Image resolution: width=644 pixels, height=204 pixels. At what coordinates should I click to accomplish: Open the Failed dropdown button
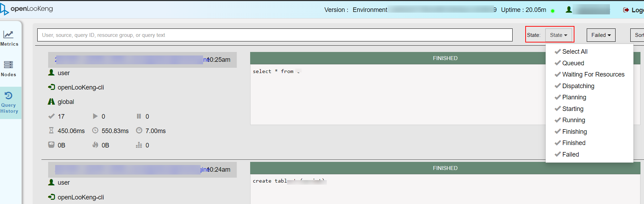(x=601, y=35)
